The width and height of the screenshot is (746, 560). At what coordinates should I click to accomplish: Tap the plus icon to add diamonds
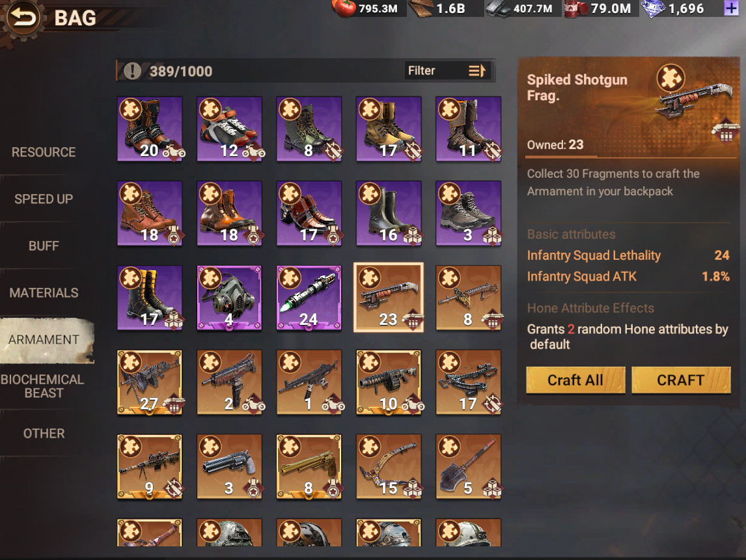pyautogui.click(x=731, y=8)
